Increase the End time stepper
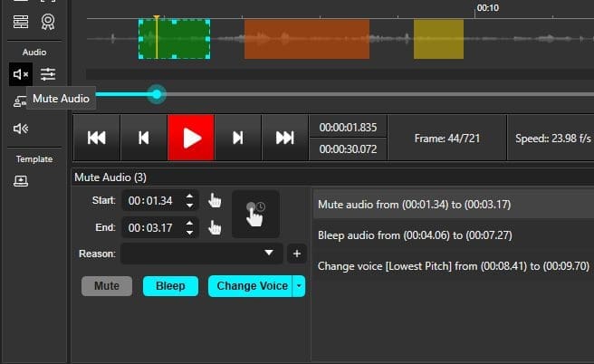The width and height of the screenshot is (594, 364). 189,223
